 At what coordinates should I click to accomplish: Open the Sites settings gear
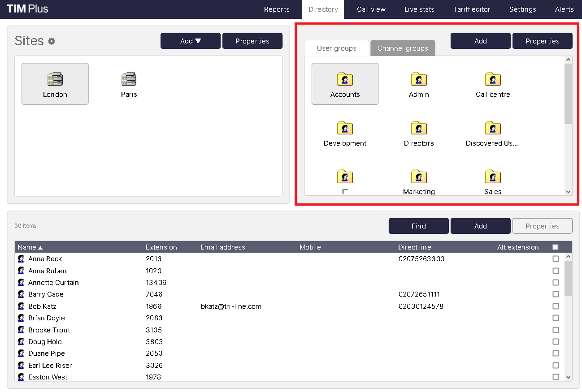click(51, 41)
